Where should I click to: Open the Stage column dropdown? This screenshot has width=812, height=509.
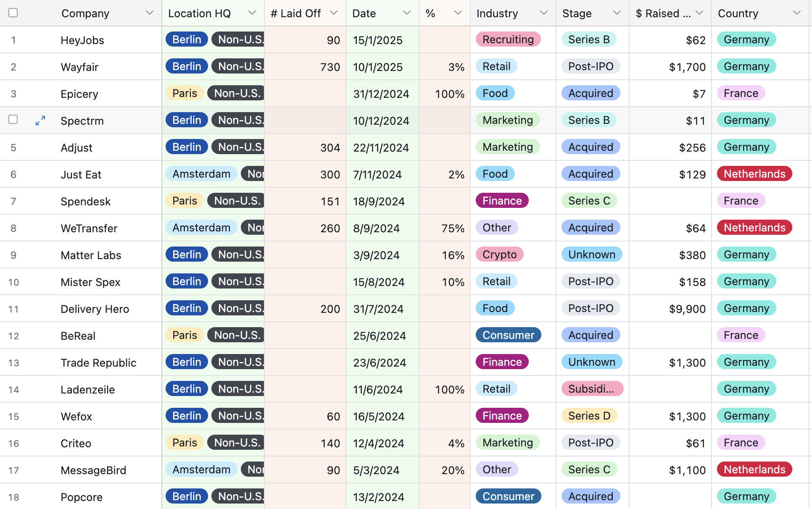(x=617, y=13)
